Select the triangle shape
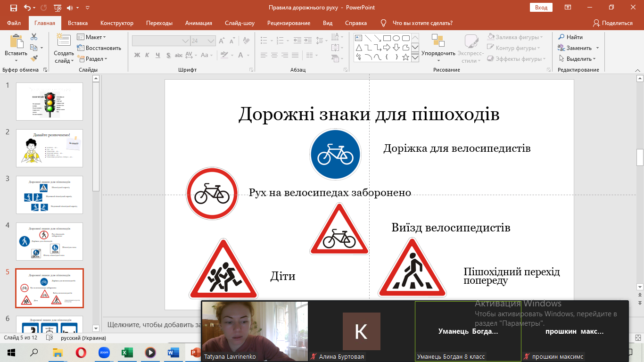The width and height of the screenshot is (644, 362). (358, 48)
